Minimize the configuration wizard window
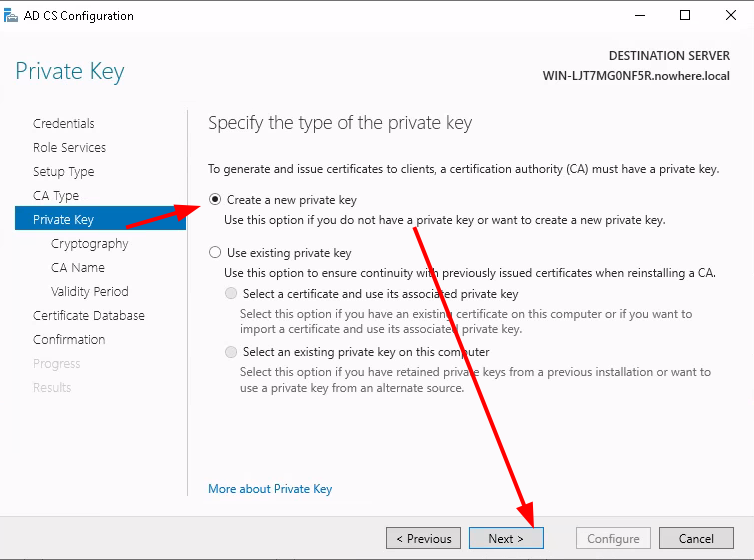This screenshot has height=560, width=754. pos(640,15)
